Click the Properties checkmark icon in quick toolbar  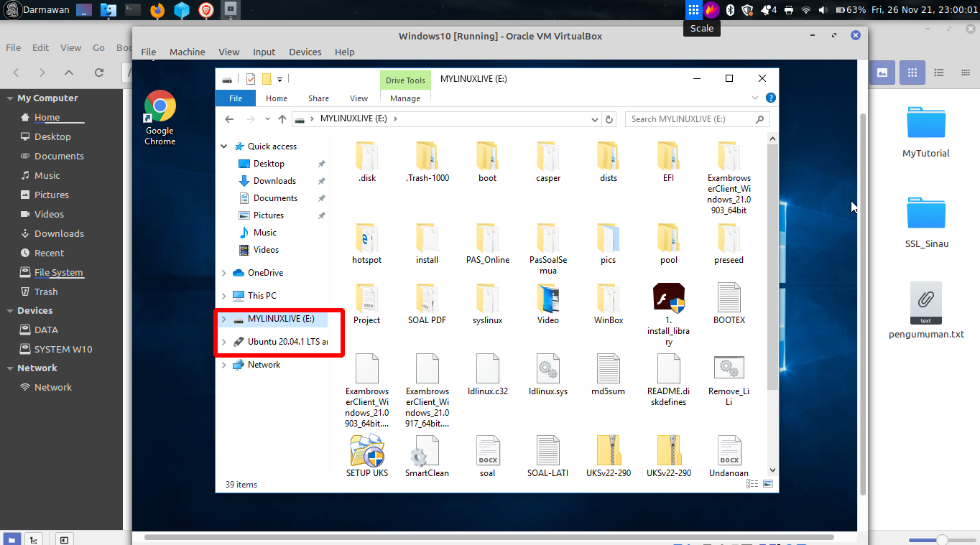(x=251, y=79)
